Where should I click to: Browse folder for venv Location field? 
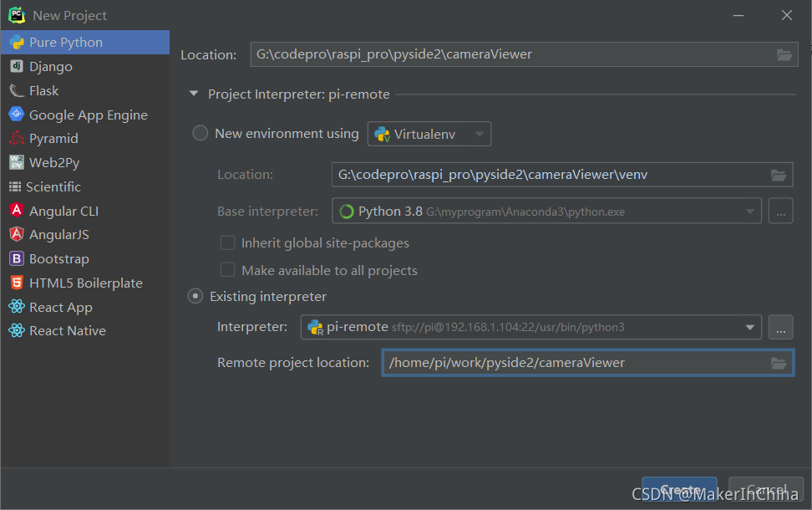coord(779,176)
